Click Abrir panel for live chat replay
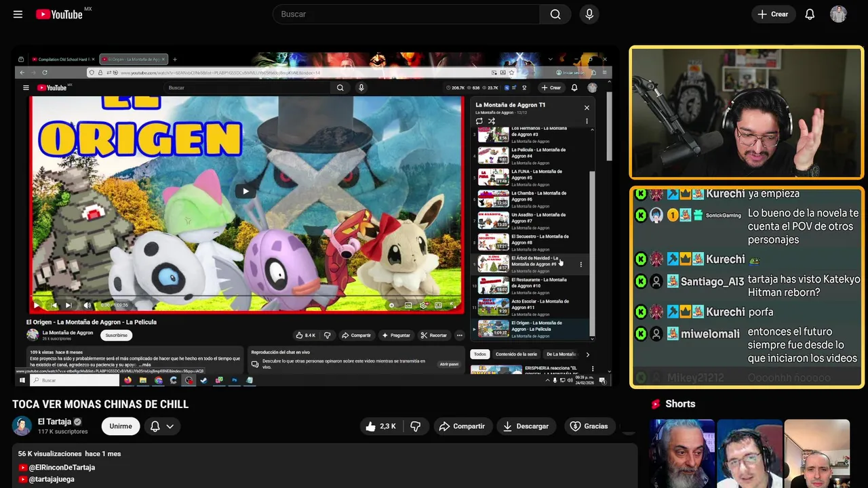Viewport: 868px width, 488px height. pos(449,364)
